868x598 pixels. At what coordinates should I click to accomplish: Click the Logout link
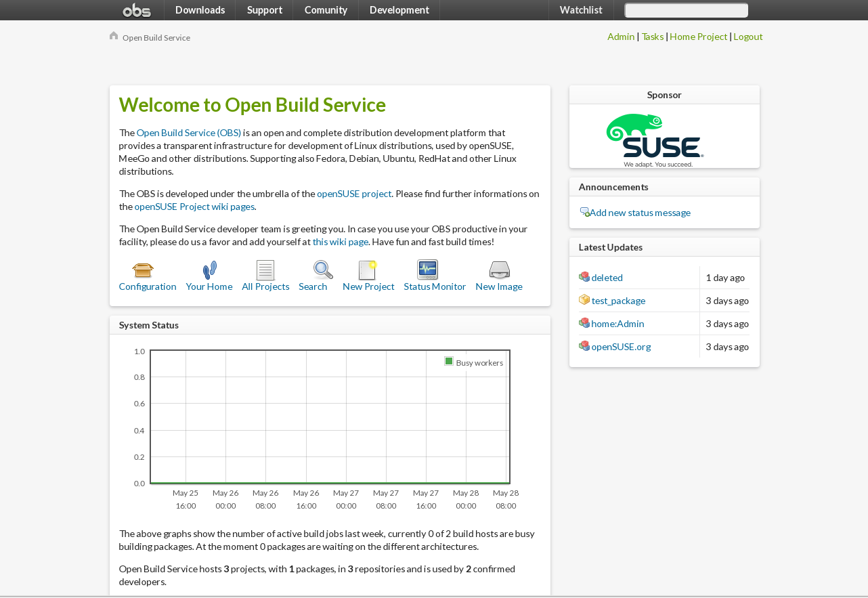[748, 36]
